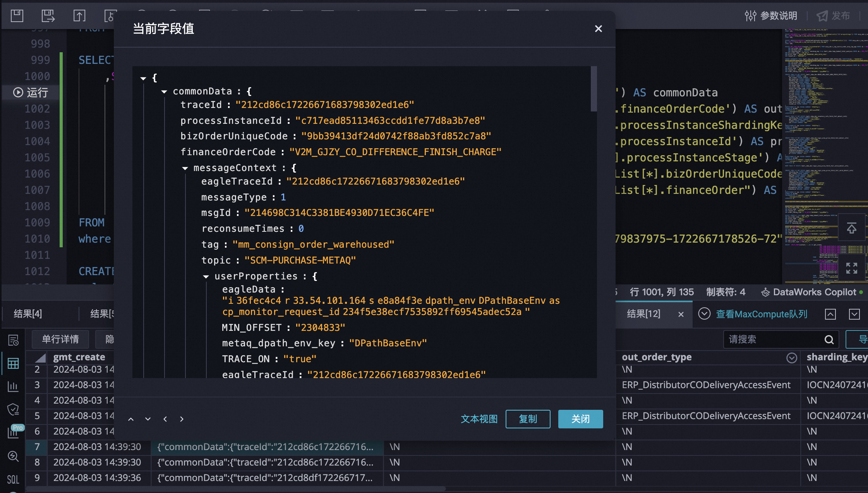
Task: Open the out_order_type column dropdown
Action: [792, 358]
